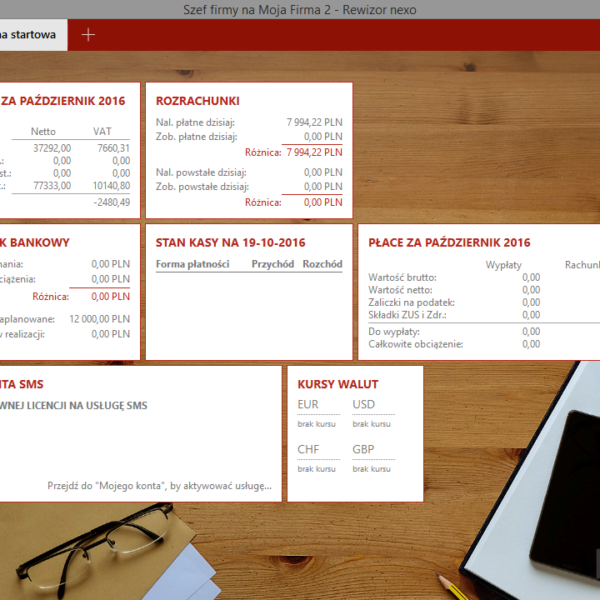Click the 7 994,22 PLN Różnica value
This screenshot has height=600, width=600.
coord(315,152)
